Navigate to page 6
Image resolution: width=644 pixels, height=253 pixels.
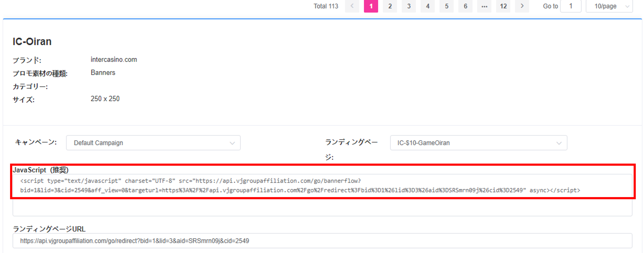tap(466, 6)
